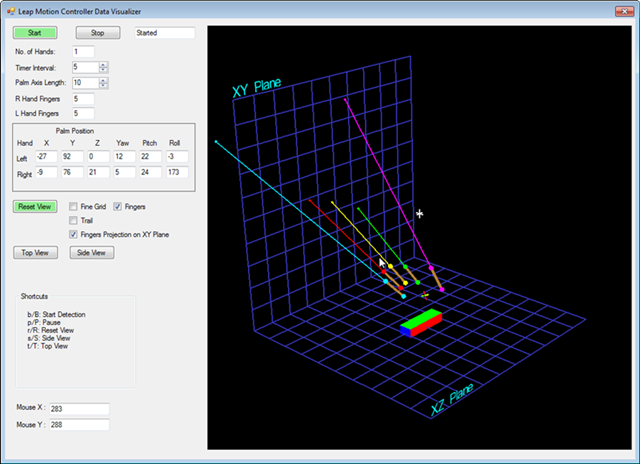Click the status field showing Started
Image resolution: width=640 pixels, height=464 pixels.
pyautogui.click(x=165, y=33)
